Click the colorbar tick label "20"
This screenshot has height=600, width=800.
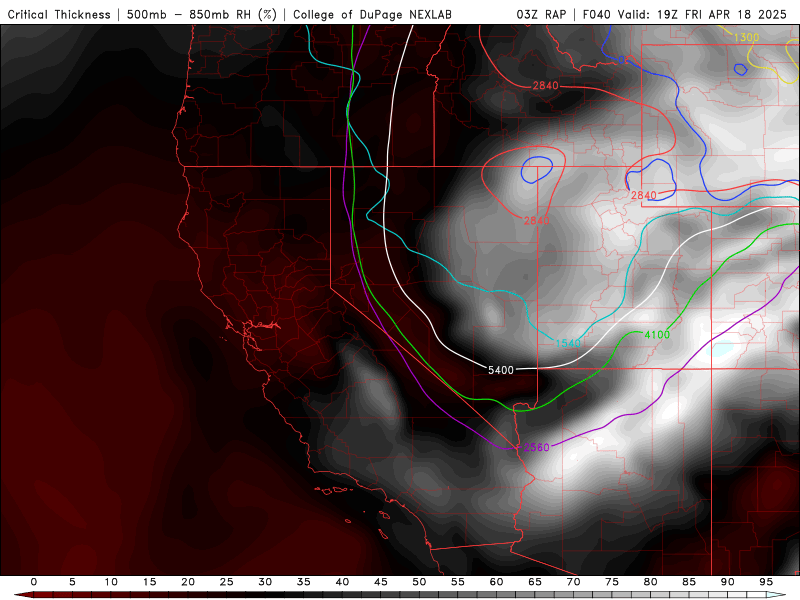coord(188,582)
